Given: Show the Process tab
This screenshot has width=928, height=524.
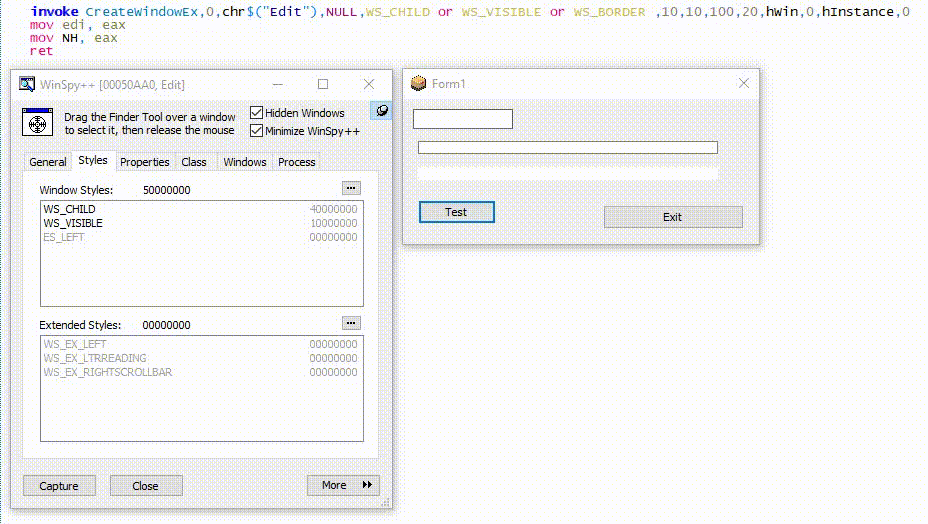Looking at the screenshot, I should tap(297, 162).
